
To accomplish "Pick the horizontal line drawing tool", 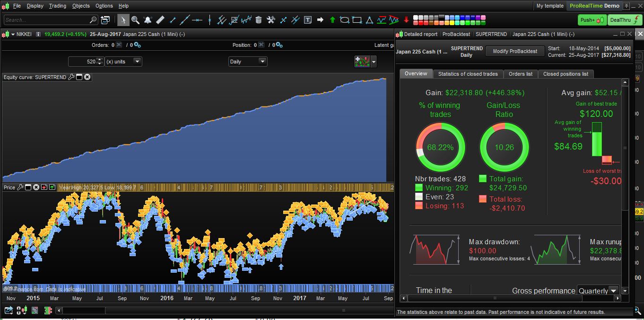I will pyautogui.click(x=197, y=20).
